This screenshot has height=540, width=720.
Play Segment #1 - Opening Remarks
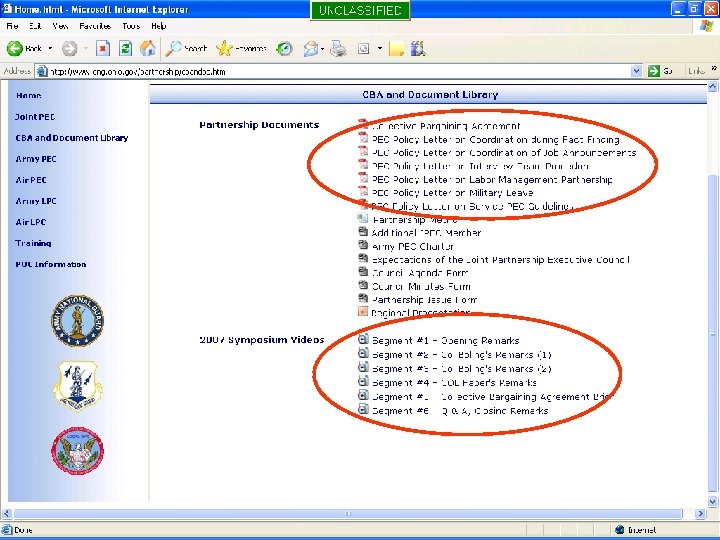(445, 341)
